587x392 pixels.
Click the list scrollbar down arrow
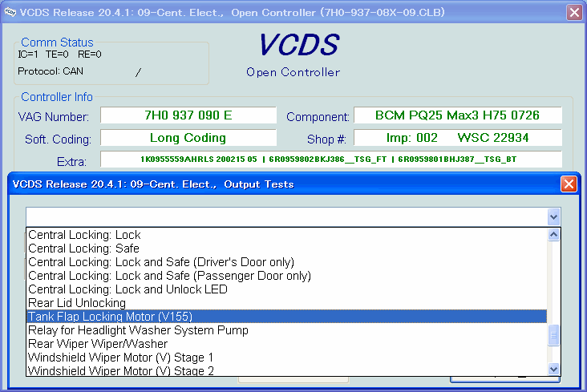553,370
